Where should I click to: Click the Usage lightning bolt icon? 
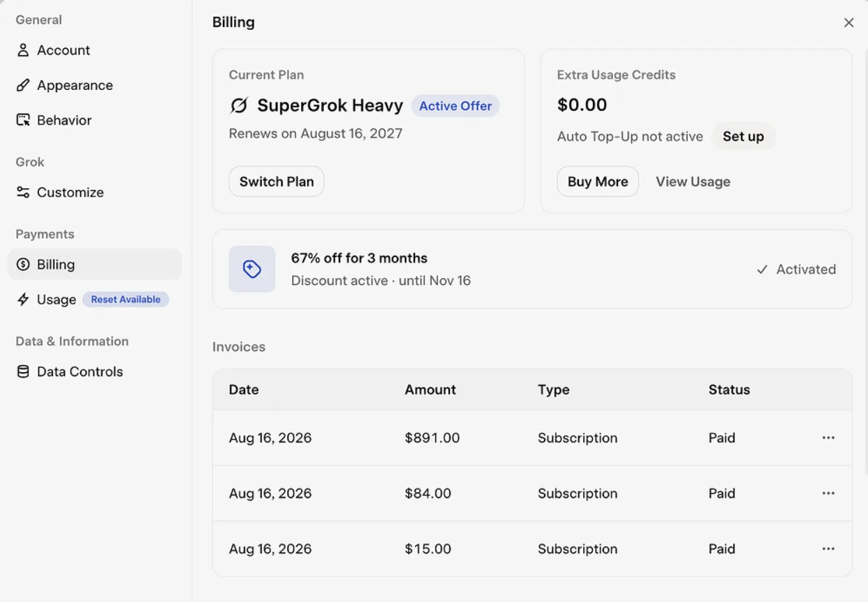(x=23, y=300)
